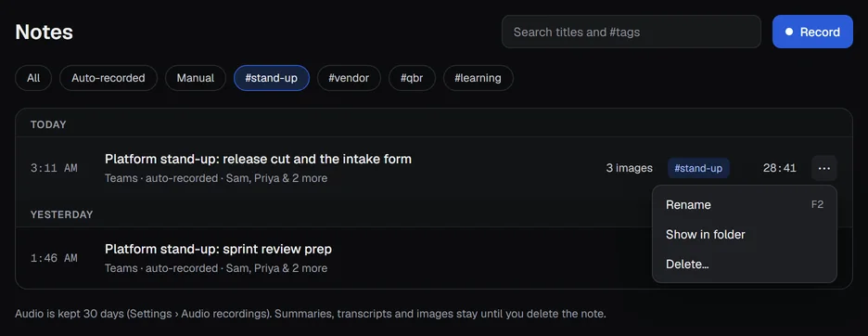868x336 pixels.
Task: Click the 3 images label
Action: pos(629,168)
